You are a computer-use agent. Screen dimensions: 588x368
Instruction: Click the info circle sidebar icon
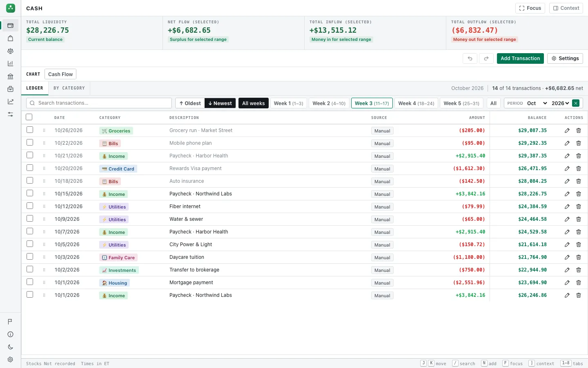[11, 334]
